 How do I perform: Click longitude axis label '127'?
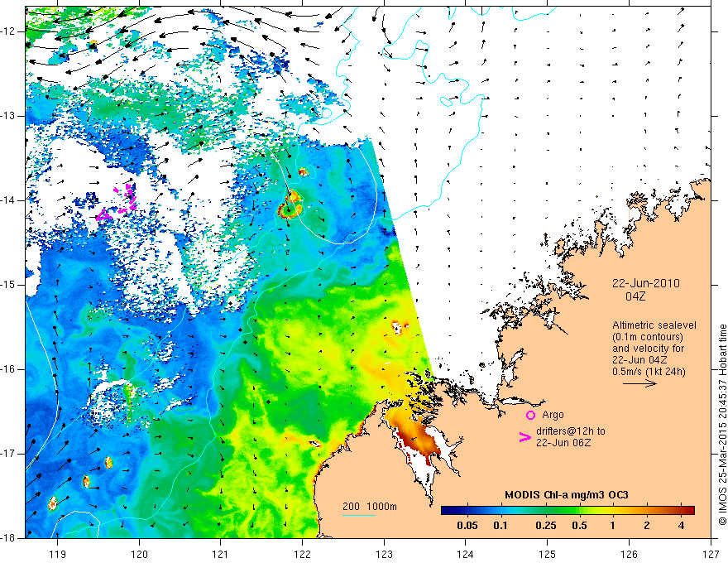(x=711, y=554)
